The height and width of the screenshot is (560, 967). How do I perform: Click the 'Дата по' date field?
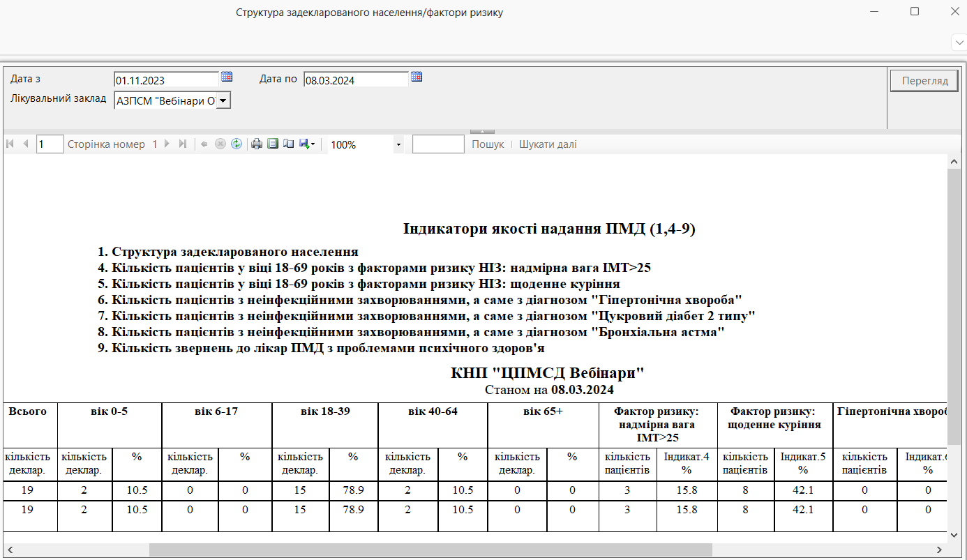[x=356, y=80]
